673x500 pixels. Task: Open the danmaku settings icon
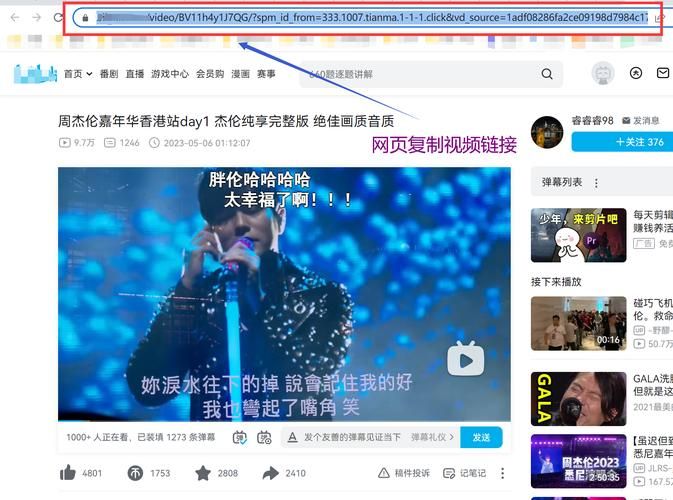click(x=264, y=437)
